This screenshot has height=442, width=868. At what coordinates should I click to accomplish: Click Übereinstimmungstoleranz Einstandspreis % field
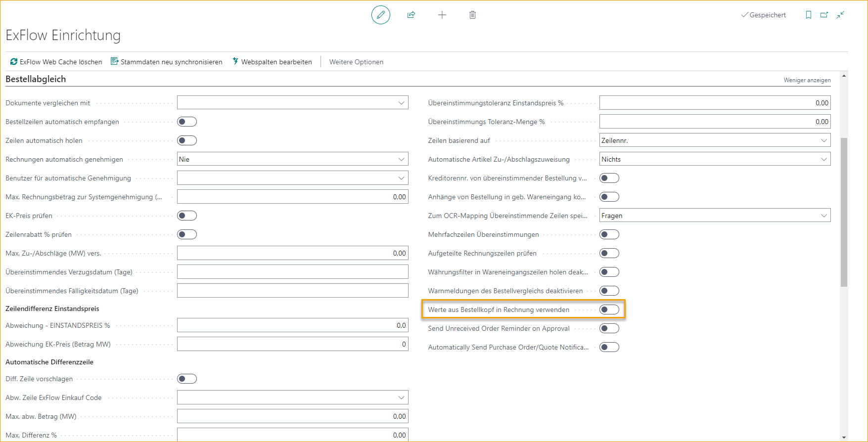pos(715,103)
